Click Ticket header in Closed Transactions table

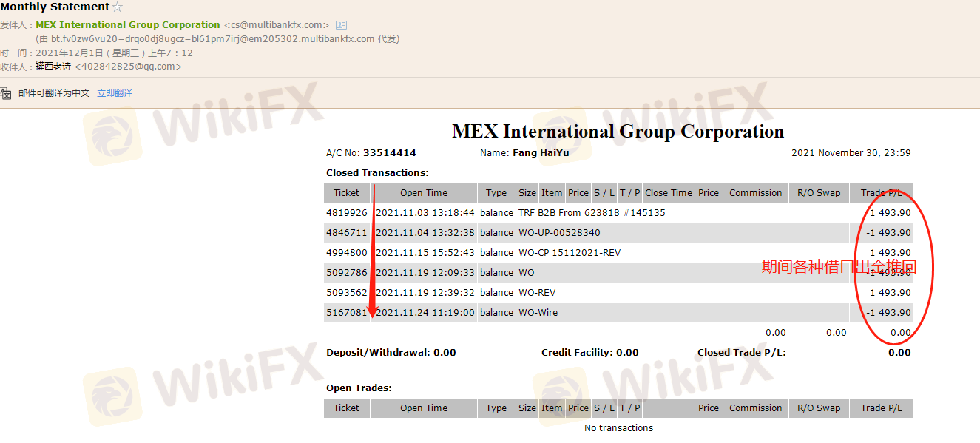pyautogui.click(x=346, y=193)
